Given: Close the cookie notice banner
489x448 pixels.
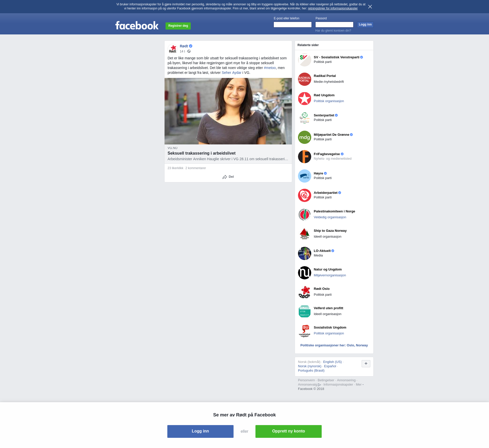Looking at the screenshot, I should (x=370, y=7).
